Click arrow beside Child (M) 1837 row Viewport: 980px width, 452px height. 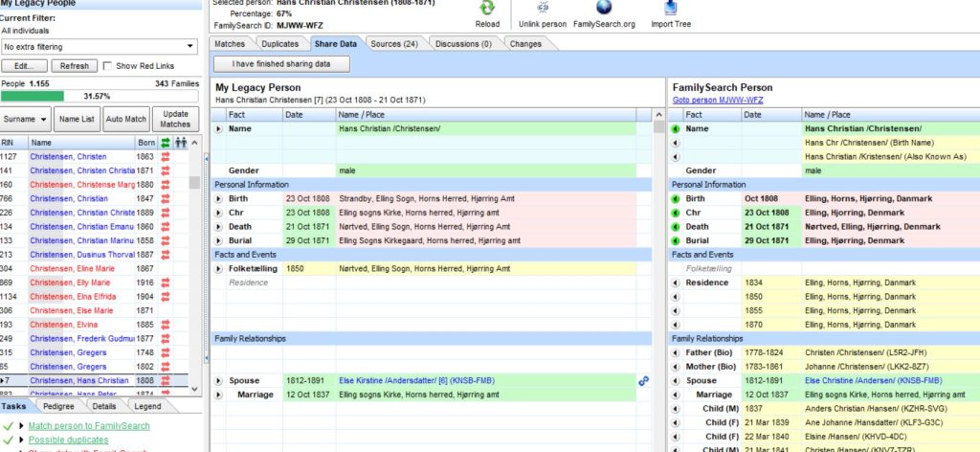(x=676, y=408)
